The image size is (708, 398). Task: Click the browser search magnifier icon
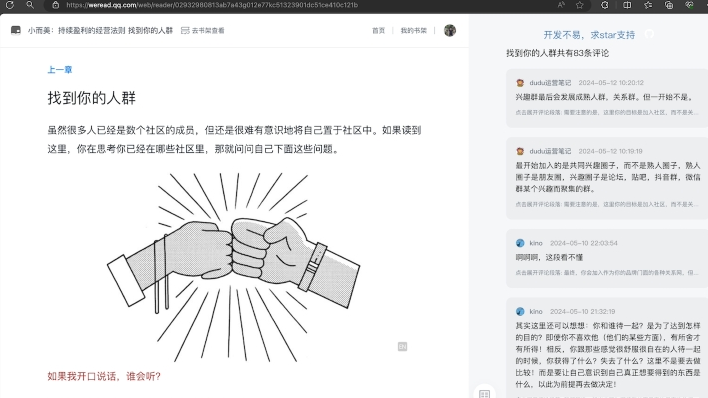coord(30,5)
